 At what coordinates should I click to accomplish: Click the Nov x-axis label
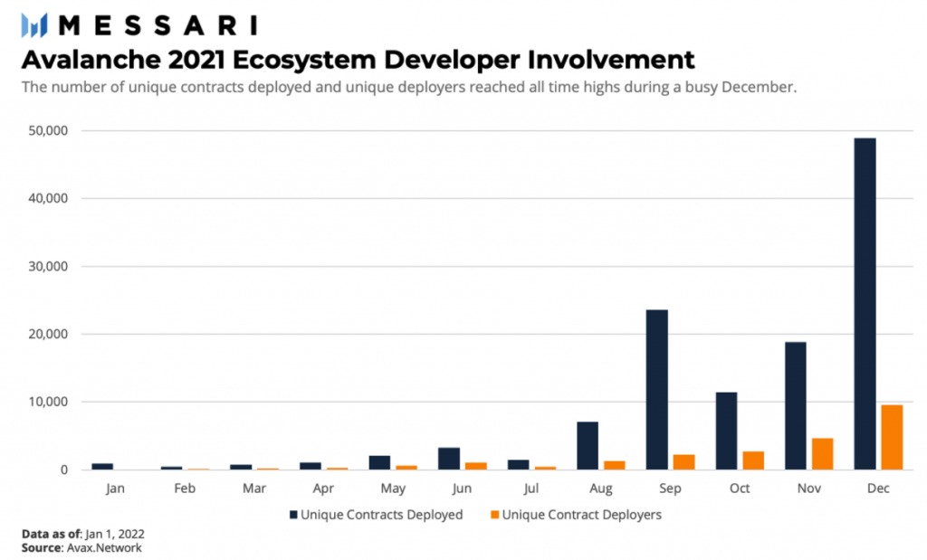[808, 489]
